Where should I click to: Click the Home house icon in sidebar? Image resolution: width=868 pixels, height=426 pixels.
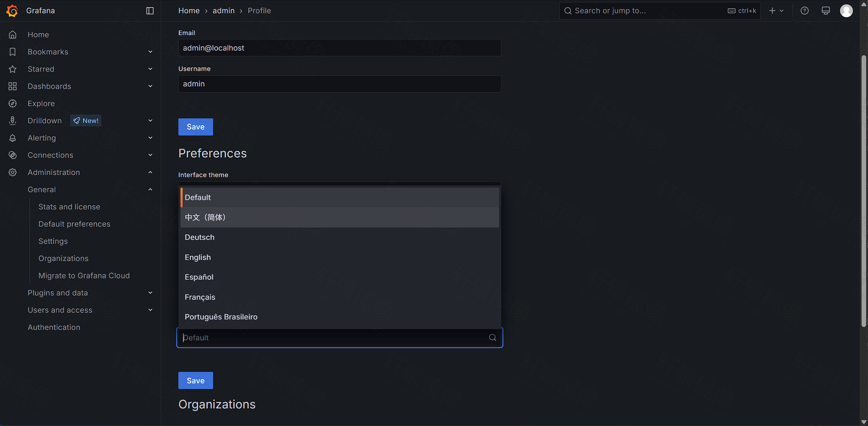coord(13,35)
